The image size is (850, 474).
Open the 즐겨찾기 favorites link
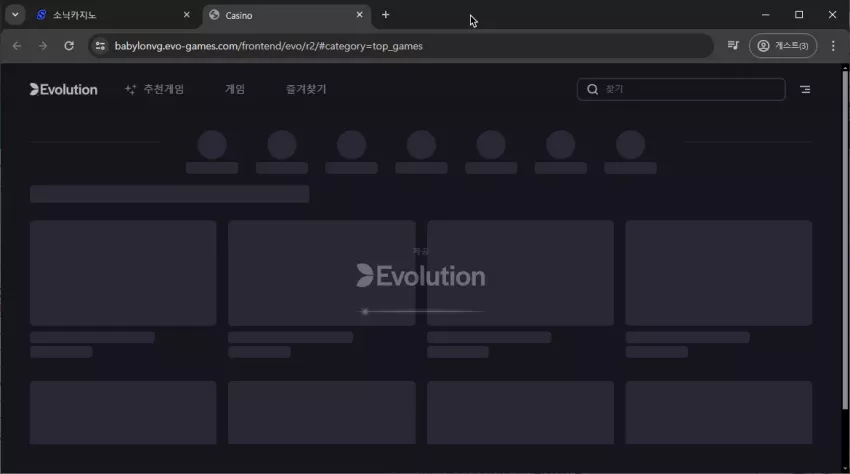[x=306, y=89]
